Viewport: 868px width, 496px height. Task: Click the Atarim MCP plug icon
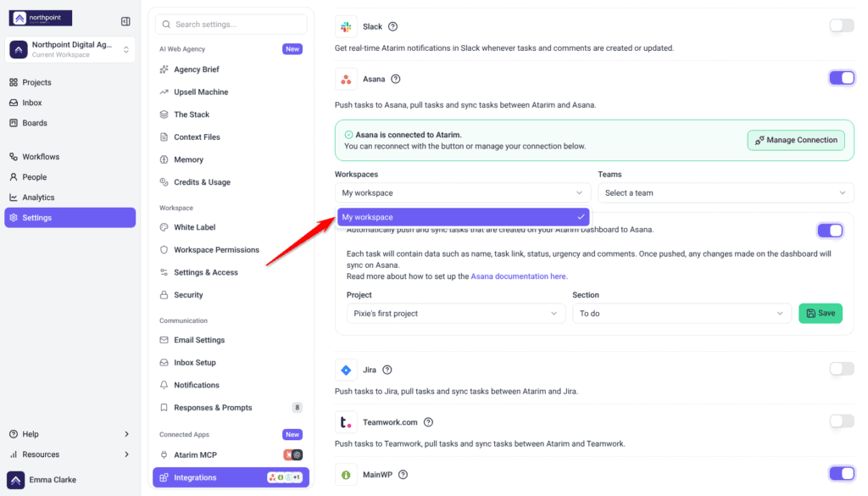coord(164,455)
